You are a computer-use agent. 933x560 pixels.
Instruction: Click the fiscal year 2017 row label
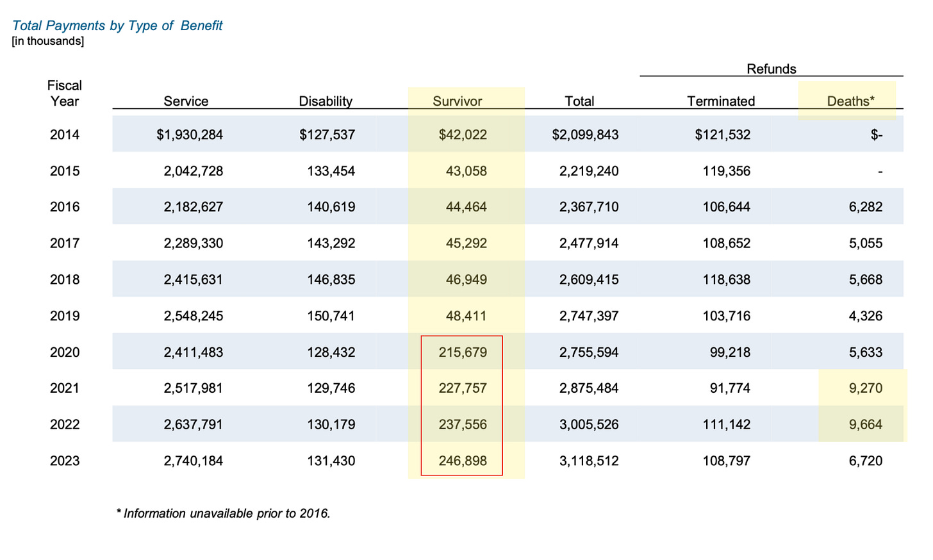[x=65, y=243]
